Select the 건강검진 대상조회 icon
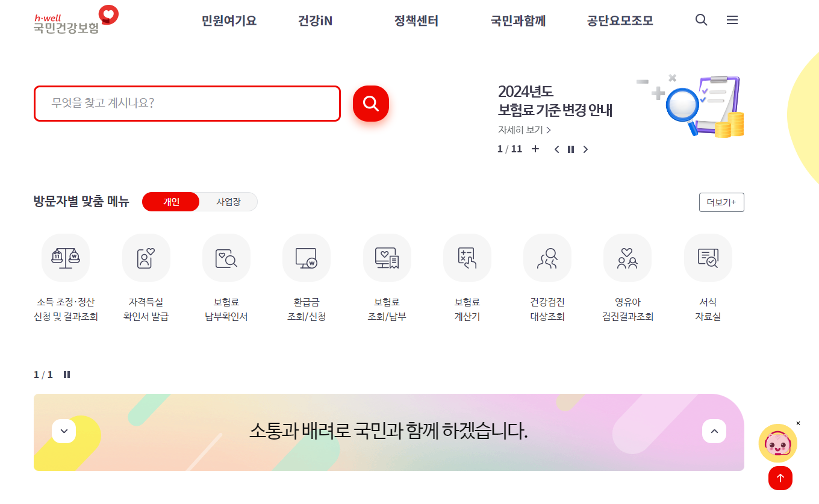This screenshot has width=819, height=504. click(547, 257)
